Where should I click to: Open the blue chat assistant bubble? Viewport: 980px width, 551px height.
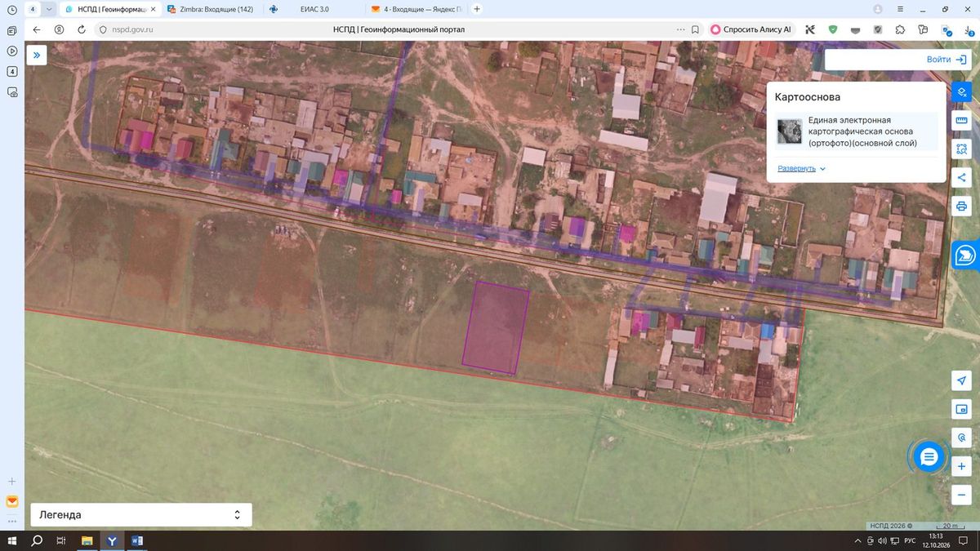click(929, 457)
